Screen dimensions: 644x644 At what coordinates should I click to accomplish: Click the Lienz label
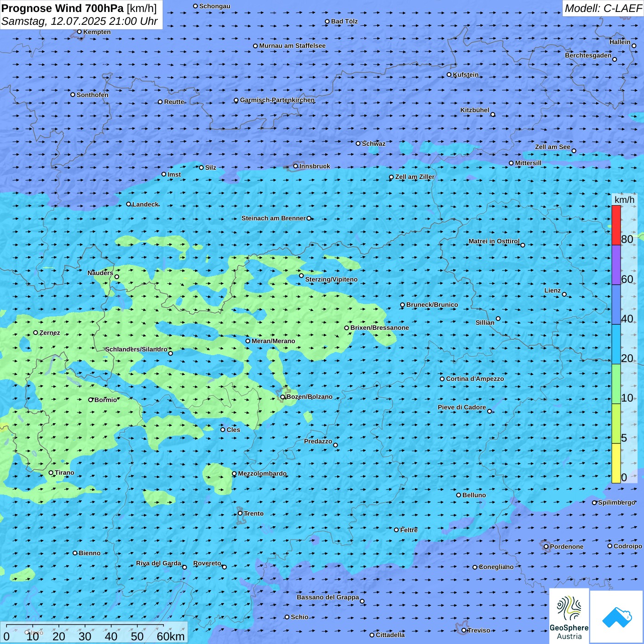552,290
